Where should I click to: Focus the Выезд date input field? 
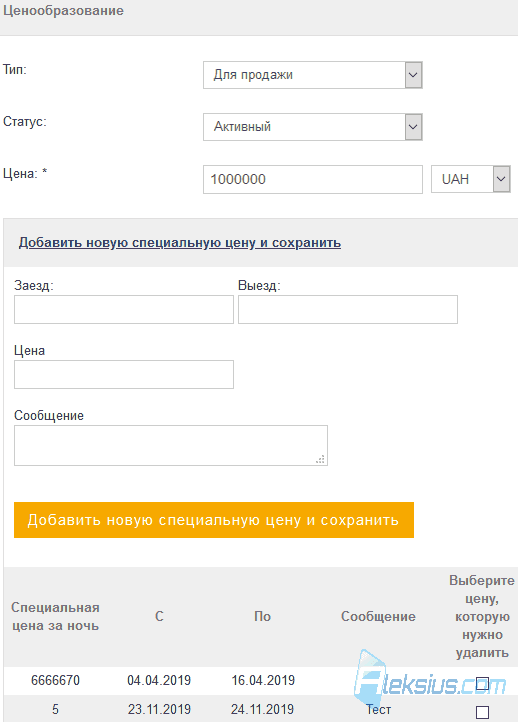coord(348,309)
